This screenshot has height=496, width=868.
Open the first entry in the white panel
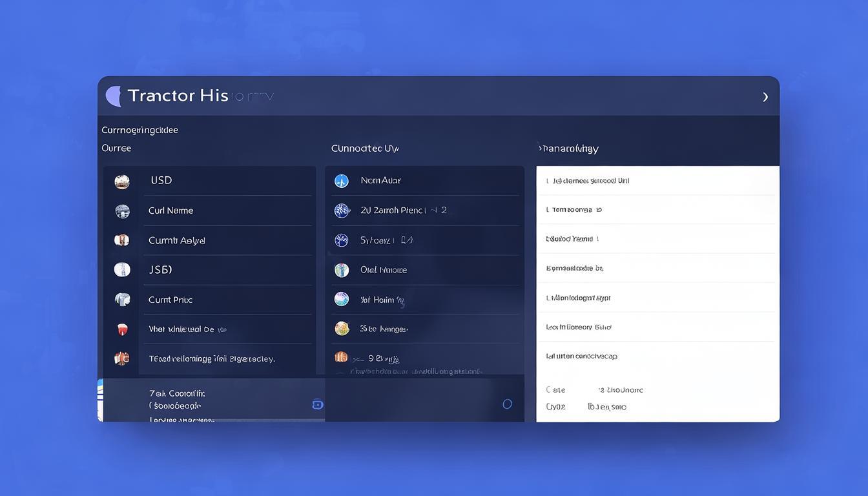click(588, 181)
